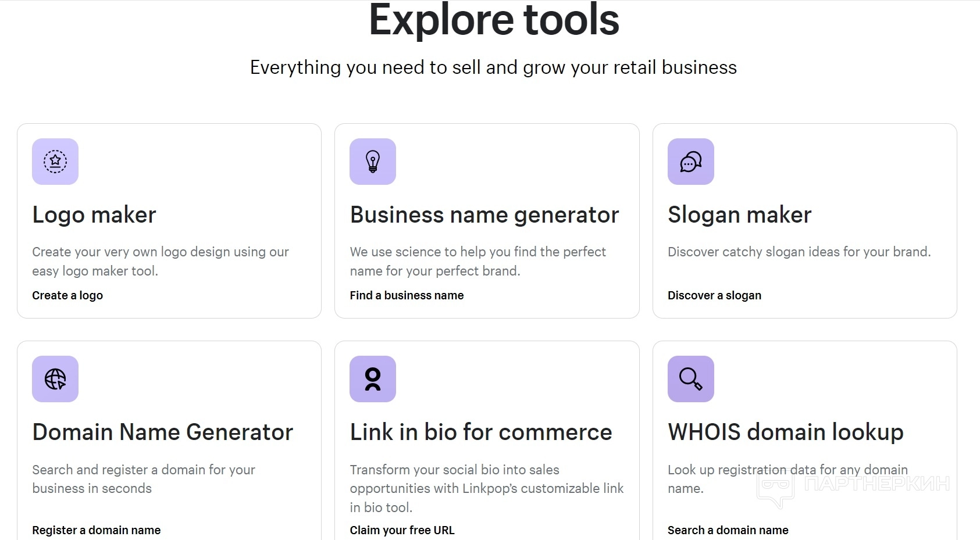Click the WHOIS lookup magnifying glass icon
Viewport: 980px width, 540px height.
point(690,379)
